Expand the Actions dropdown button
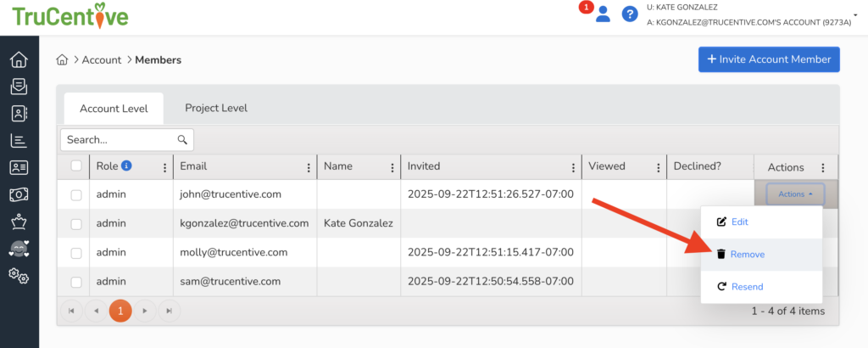Image resolution: width=868 pixels, height=348 pixels. pos(795,194)
